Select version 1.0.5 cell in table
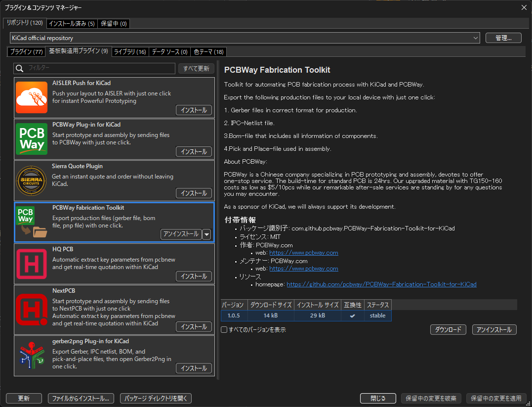Screen dimensions: 532x407 [234, 316]
